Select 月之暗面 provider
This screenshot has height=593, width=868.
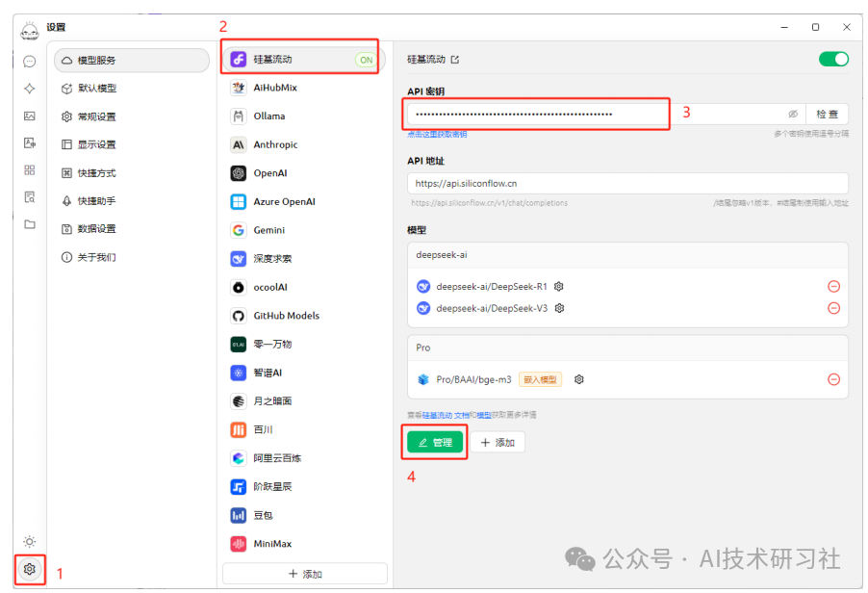303,400
